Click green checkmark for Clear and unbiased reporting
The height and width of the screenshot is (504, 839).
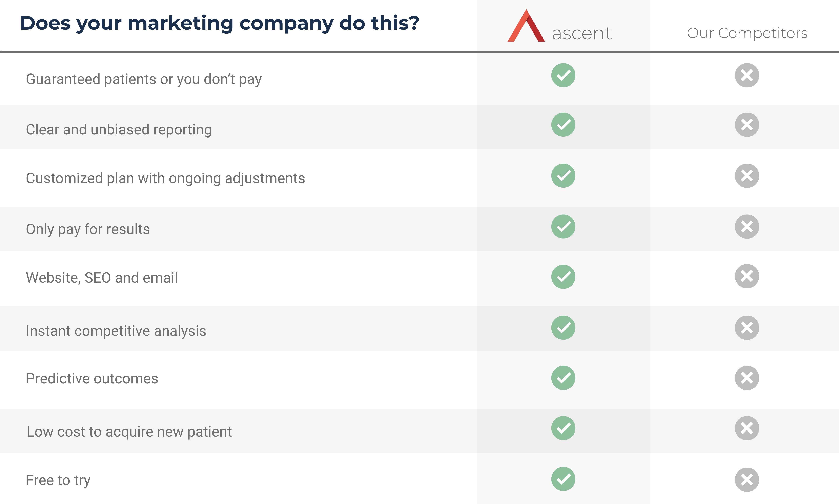coord(563,125)
